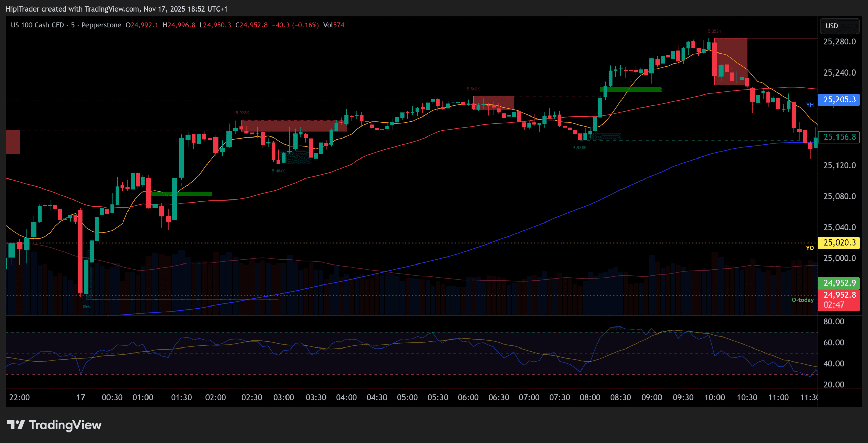Image resolution: width=868 pixels, height=443 pixels.
Task: Click the YH level marker label
Action: (810, 105)
